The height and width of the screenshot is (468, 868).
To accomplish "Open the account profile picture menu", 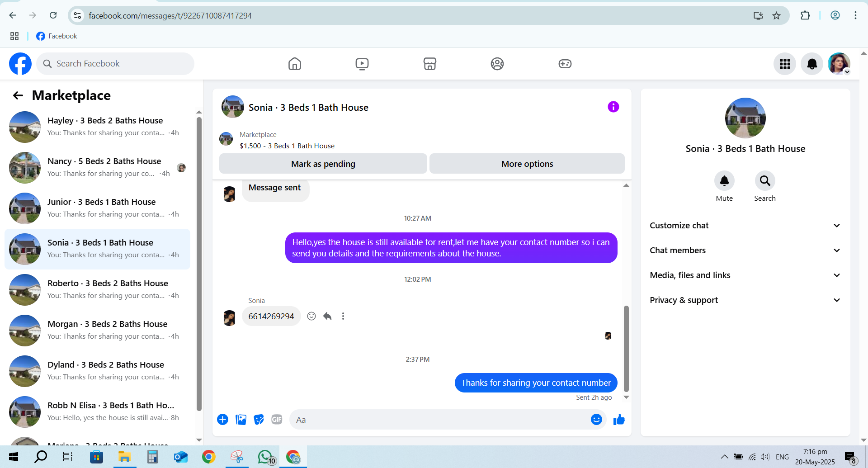I will pyautogui.click(x=839, y=64).
